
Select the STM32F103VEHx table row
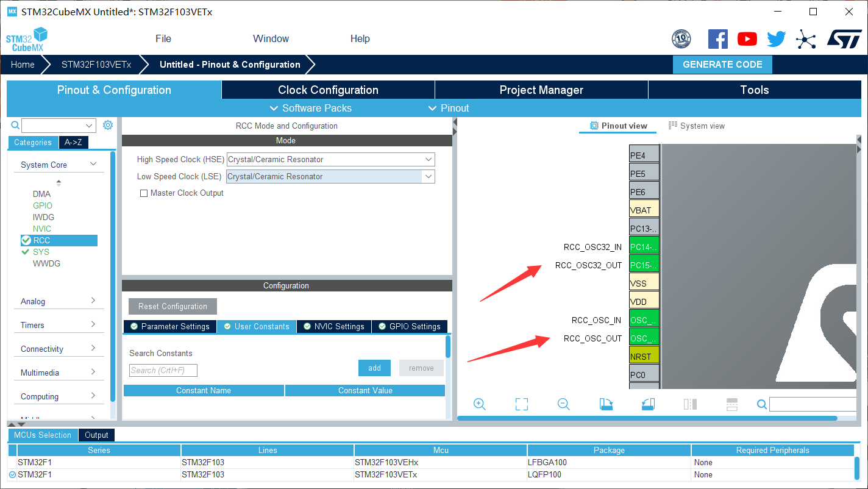coord(431,462)
